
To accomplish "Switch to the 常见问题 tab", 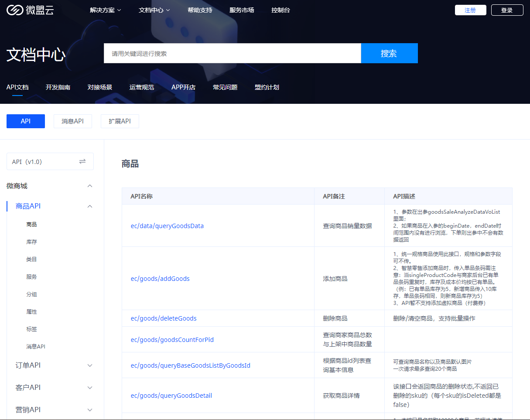I will (x=225, y=87).
